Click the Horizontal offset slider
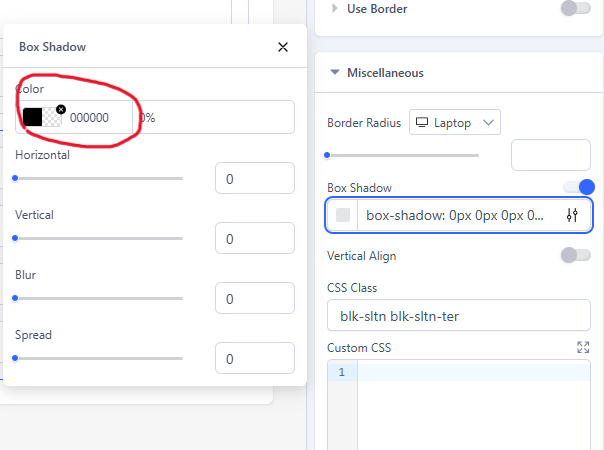Image resolution: width=604 pixels, height=450 pixels. point(98,179)
